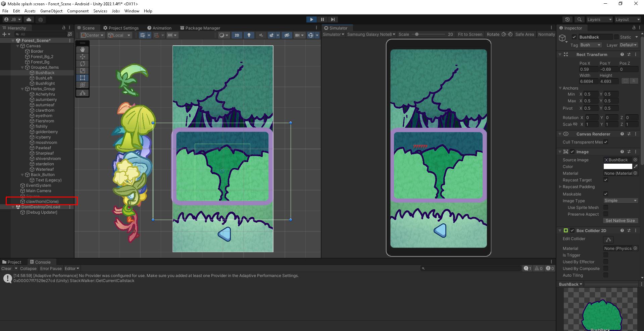Toggle Collapse in Console
This screenshot has width=644, height=331.
pyautogui.click(x=28, y=269)
